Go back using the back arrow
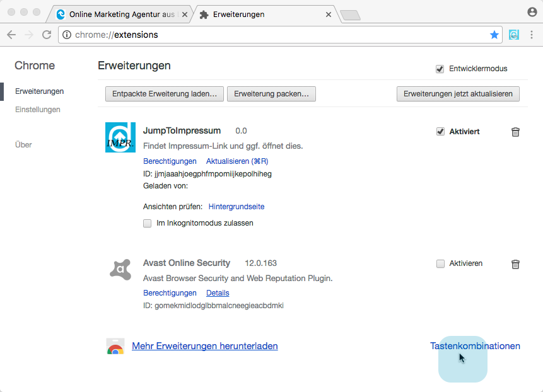The width and height of the screenshot is (543, 392). click(x=11, y=35)
